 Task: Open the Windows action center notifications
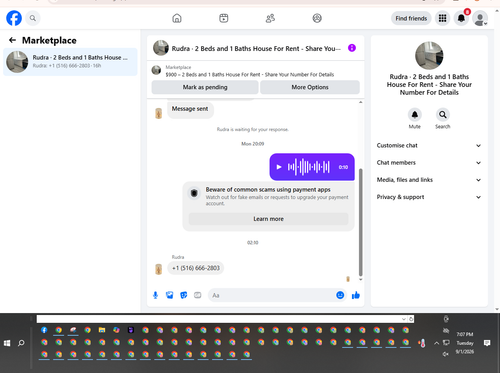pos(487,343)
